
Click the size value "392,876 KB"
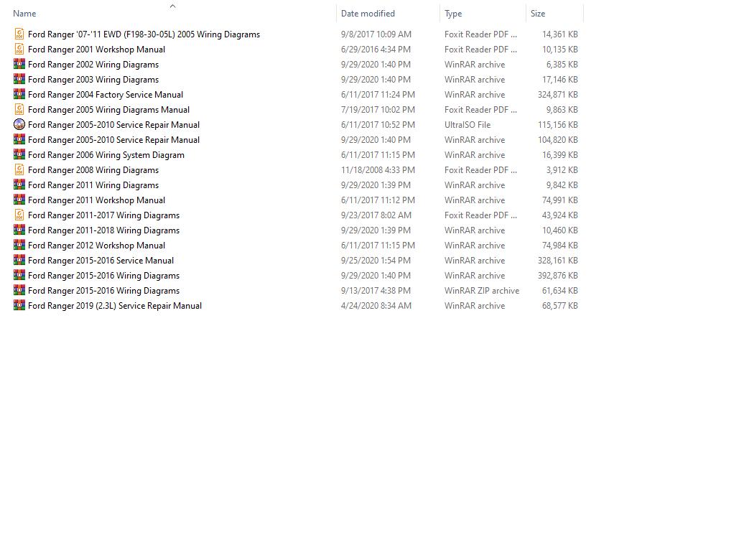click(558, 276)
